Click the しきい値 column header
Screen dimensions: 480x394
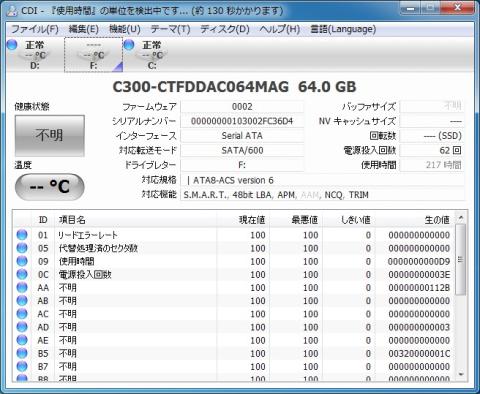click(348, 220)
